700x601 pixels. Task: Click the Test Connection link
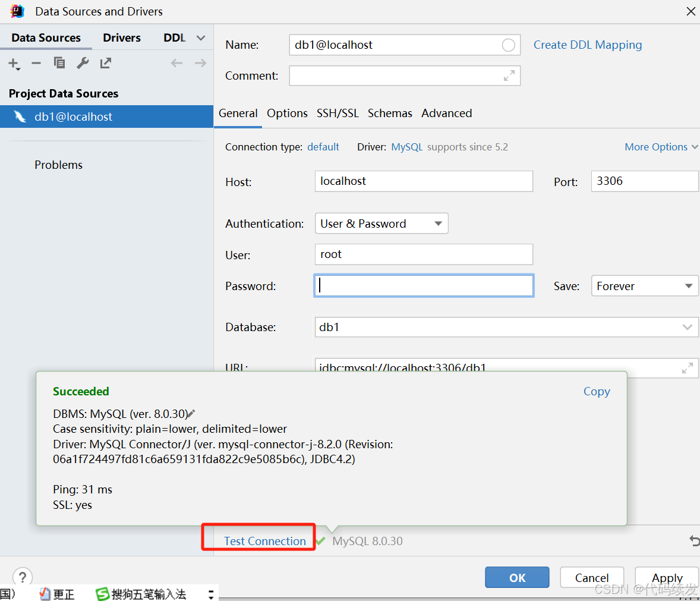pyautogui.click(x=265, y=541)
